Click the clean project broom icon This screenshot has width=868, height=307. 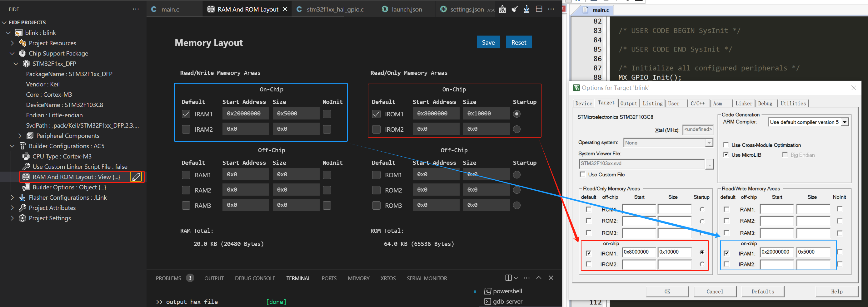click(515, 9)
